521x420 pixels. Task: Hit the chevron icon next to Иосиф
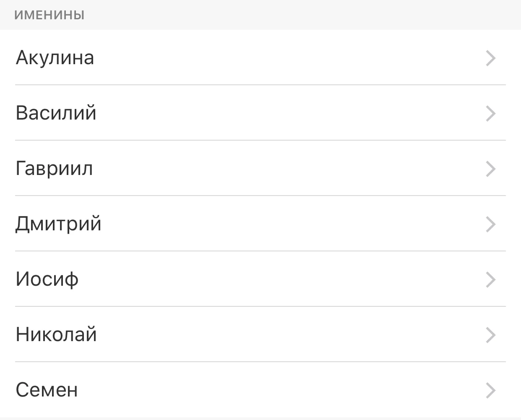click(490, 280)
